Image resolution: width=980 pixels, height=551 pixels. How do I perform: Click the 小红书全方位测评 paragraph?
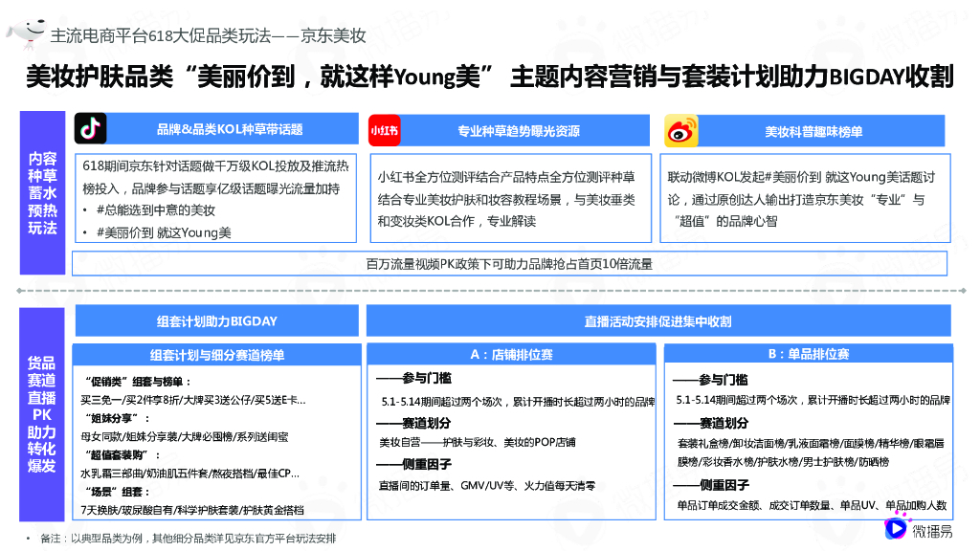point(506,199)
